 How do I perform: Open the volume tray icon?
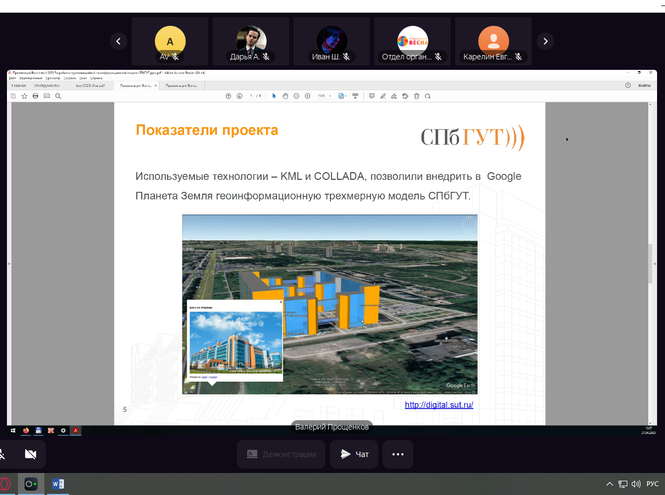pyautogui.click(x=636, y=484)
